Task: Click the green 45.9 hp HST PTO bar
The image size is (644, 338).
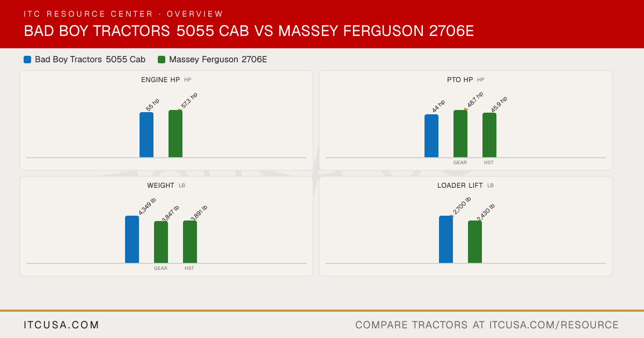Action: (489, 135)
